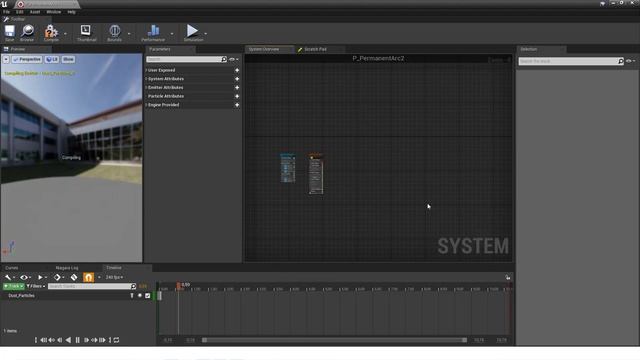Toggle Bounds display in toolbar
The image size is (640, 360).
115,33
